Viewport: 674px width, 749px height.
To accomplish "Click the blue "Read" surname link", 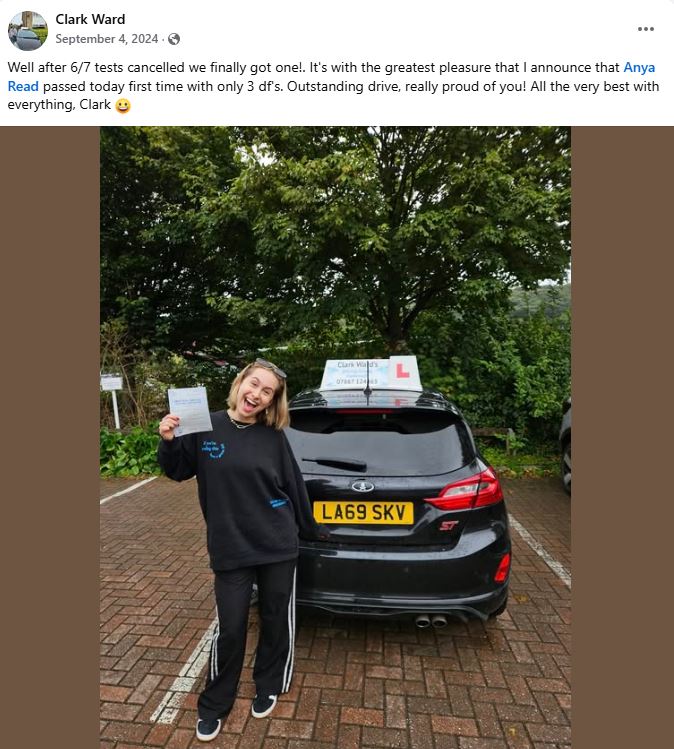I will (23, 86).
